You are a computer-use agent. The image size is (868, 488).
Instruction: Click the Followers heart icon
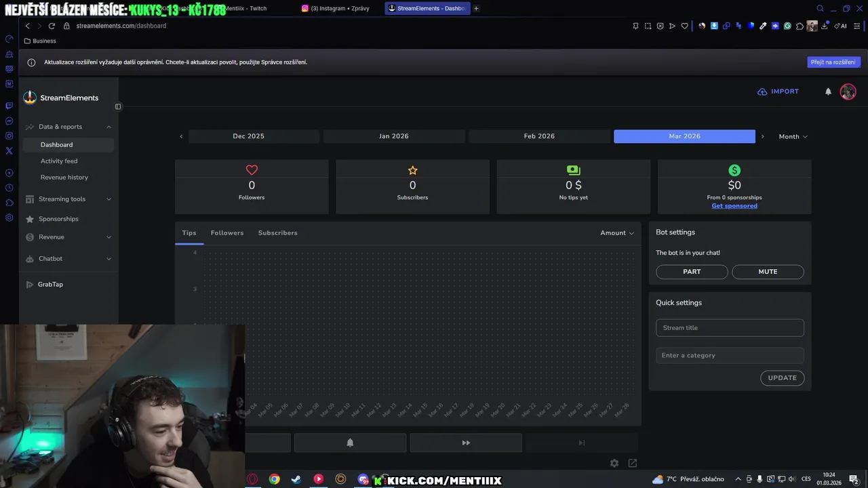(252, 170)
